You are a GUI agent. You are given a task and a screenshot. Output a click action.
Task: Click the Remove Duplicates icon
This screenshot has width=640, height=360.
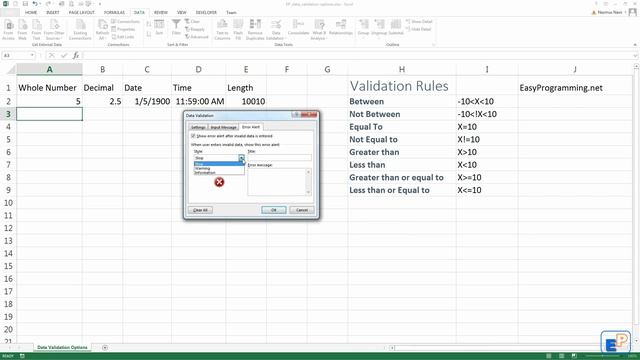(255, 29)
